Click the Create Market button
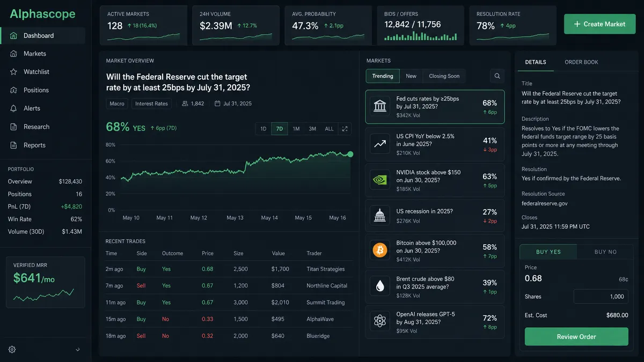Image resolution: width=644 pixels, height=362 pixels. (599, 24)
